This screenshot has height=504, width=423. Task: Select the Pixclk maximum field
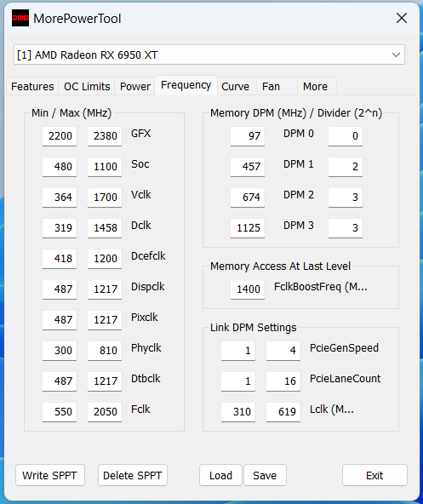click(105, 320)
